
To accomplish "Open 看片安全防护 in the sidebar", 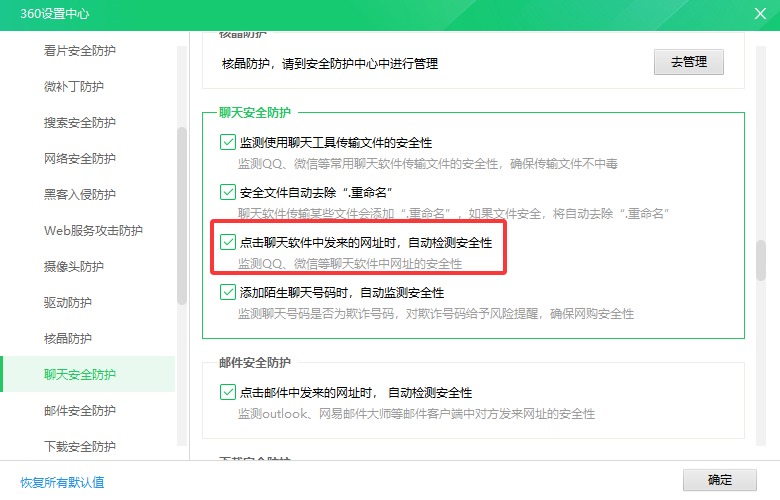I will (x=80, y=50).
